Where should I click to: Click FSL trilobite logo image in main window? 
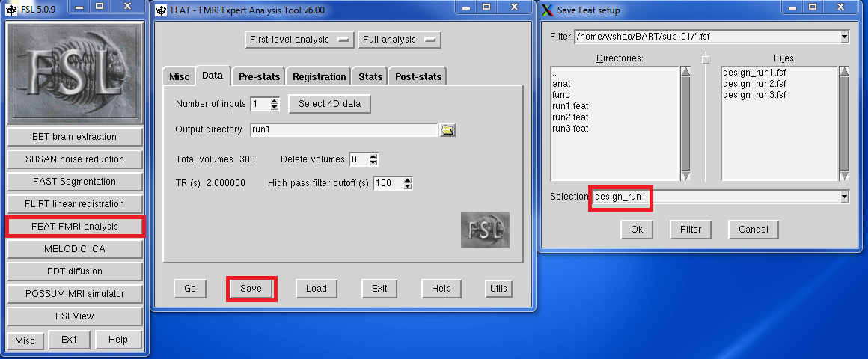pyautogui.click(x=75, y=73)
